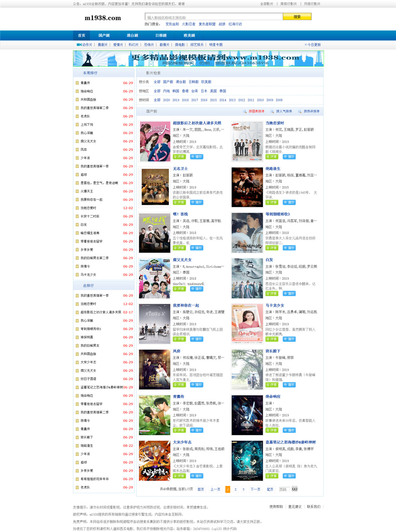396x532 pixels.
Task: Click the green 详情 button under 马卡龙少女
Action: [272, 339]
